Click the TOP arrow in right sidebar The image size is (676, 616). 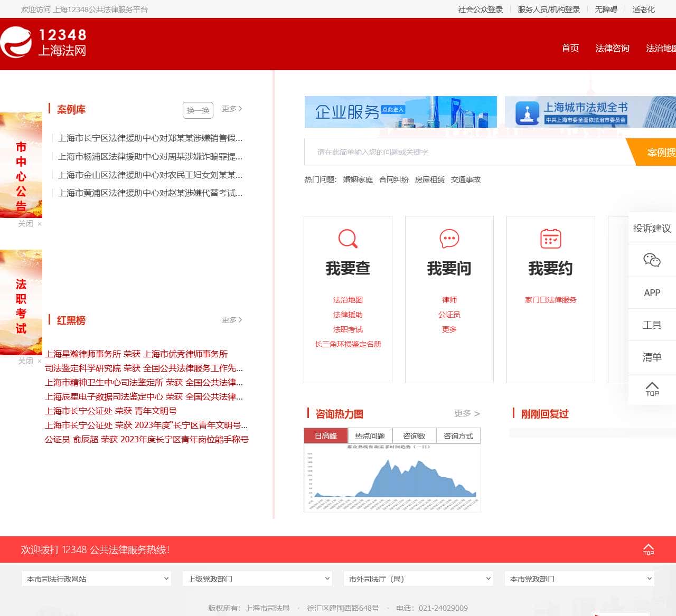[652, 389]
